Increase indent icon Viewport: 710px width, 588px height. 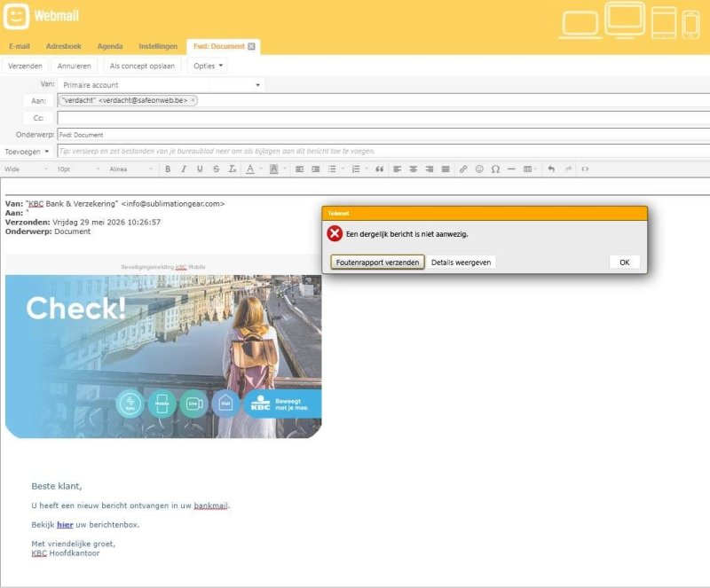coord(316,169)
